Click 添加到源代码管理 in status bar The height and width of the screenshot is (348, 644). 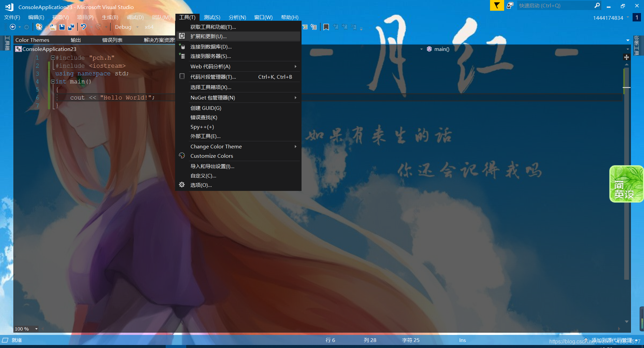click(612, 340)
